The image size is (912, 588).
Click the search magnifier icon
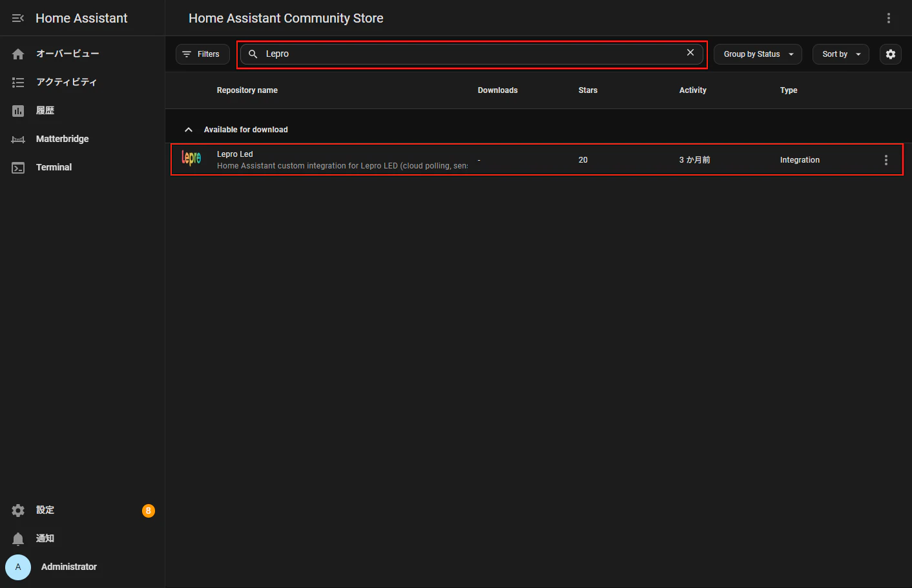tap(253, 54)
